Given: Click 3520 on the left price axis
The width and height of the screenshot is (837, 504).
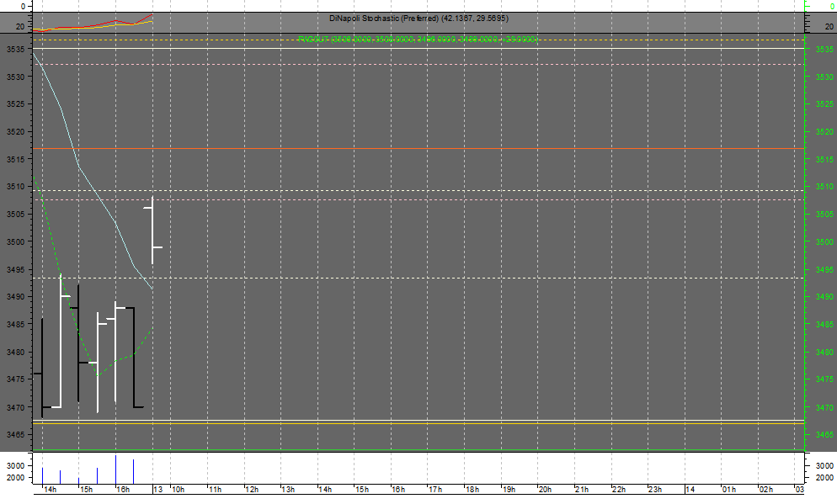Looking at the screenshot, I should coord(15,132).
